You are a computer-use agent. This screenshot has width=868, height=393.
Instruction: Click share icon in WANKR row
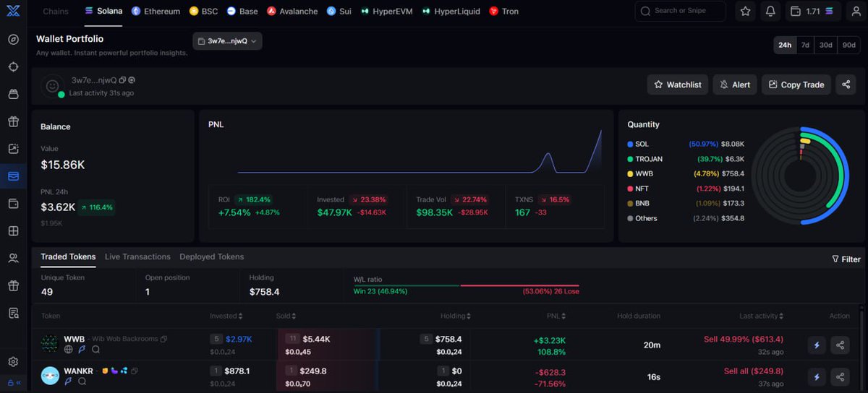click(x=840, y=376)
